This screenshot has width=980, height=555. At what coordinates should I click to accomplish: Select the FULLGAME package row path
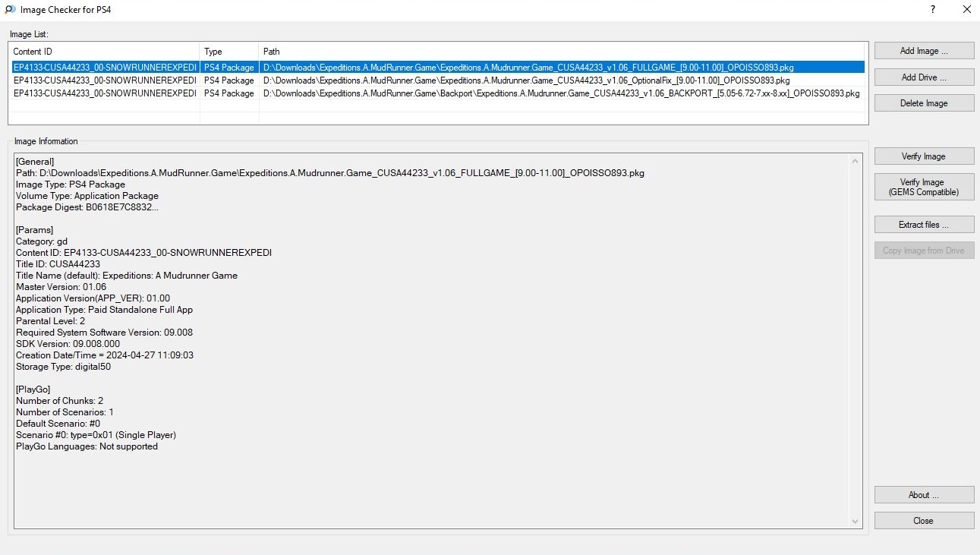pos(528,68)
